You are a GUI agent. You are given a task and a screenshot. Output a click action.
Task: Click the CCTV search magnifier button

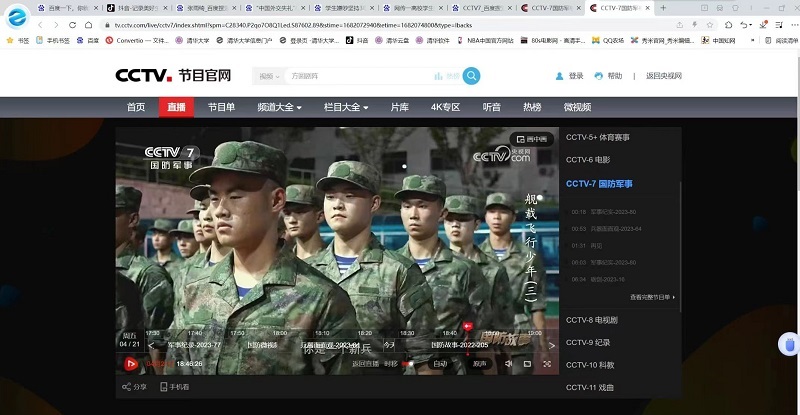[471, 76]
